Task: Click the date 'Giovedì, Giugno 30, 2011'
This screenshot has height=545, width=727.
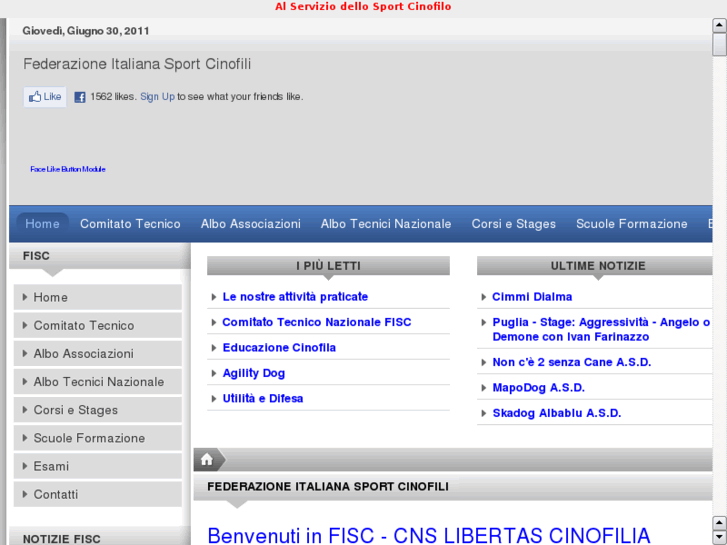Action: pyautogui.click(x=86, y=31)
